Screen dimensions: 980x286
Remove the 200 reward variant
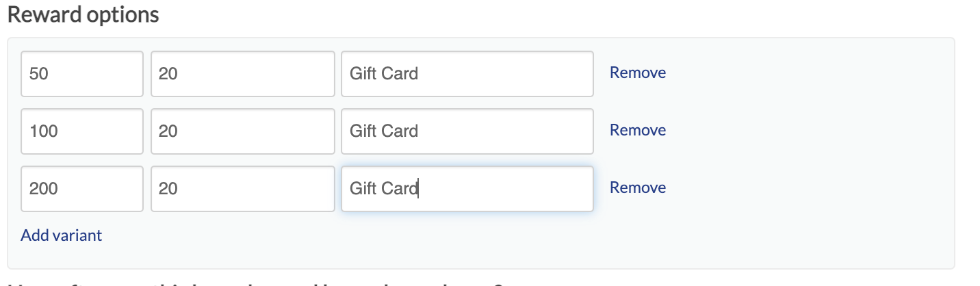click(x=637, y=187)
